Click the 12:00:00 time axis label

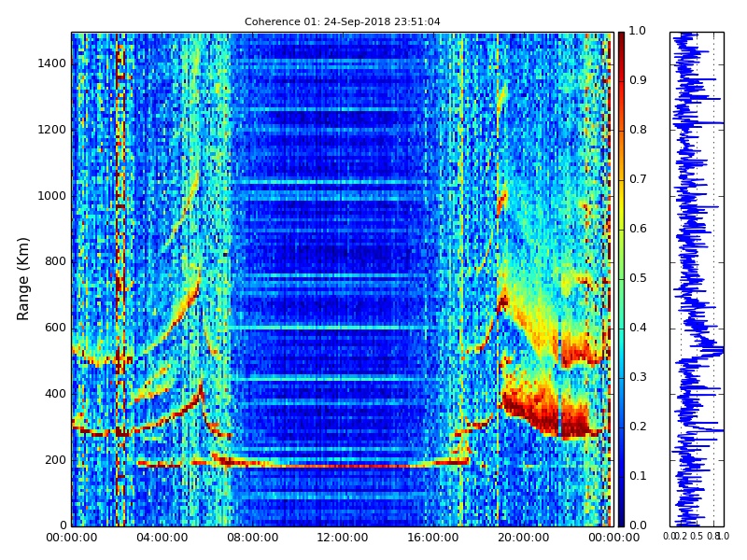tap(342, 538)
